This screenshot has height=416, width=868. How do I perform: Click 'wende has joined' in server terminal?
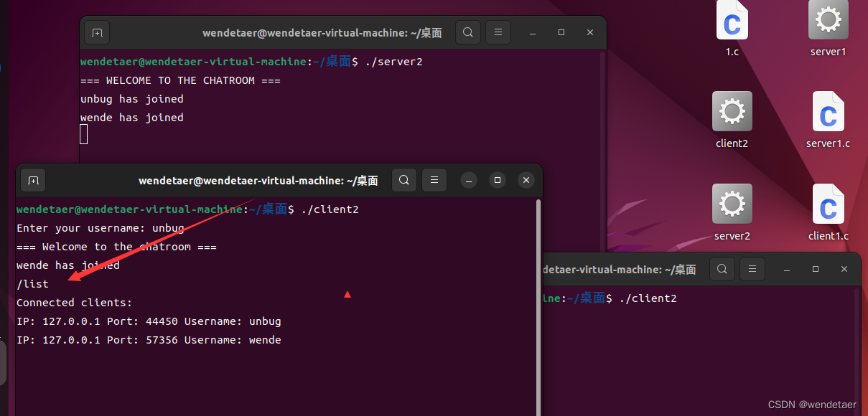[132, 118]
